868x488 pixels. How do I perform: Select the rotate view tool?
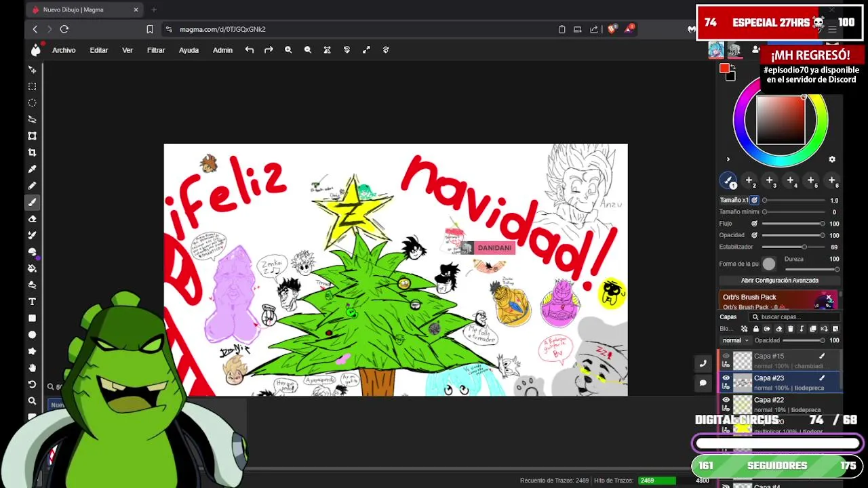[x=32, y=384]
